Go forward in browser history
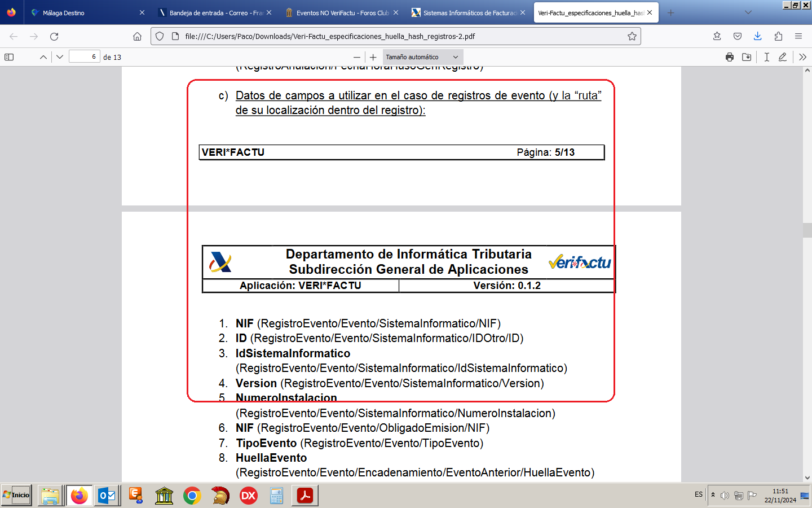 tap(34, 36)
